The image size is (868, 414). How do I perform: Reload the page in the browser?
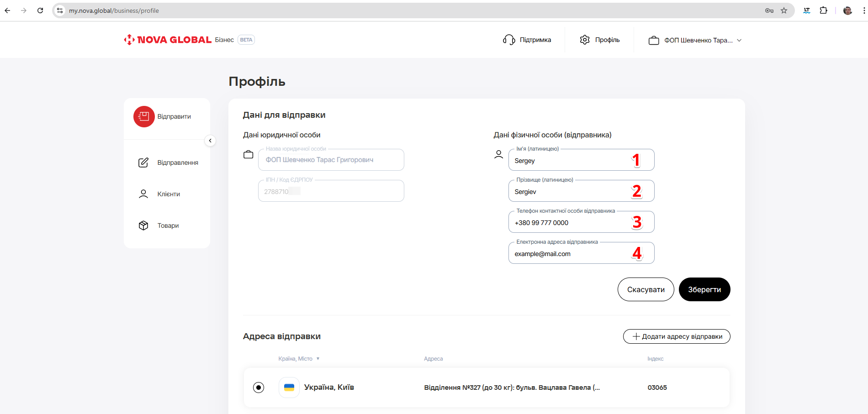tap(40, 10)
